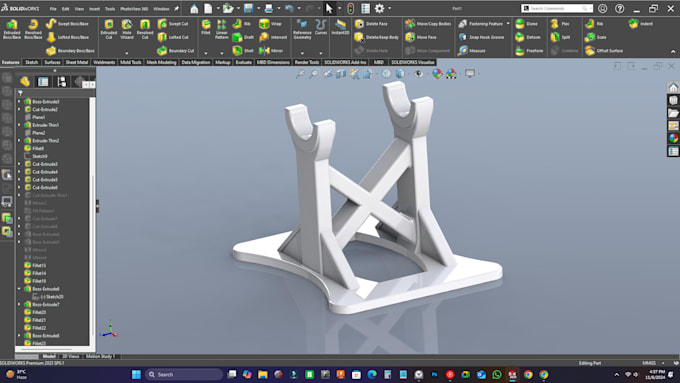Select the Delete Face tool
Image resolution: width=680 pixels, height=383 pixels.
[x=371, y=23]
